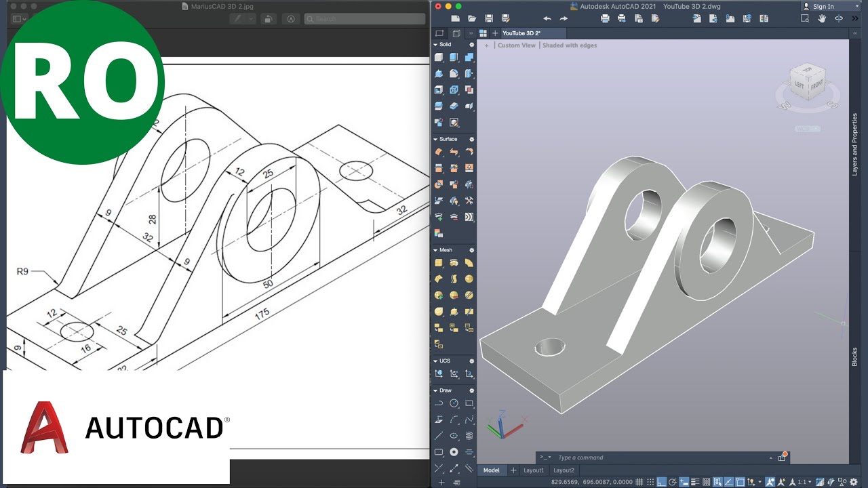Select the Helix tool in Draw panel
Image resolution: width=868 pixels, height=488 pixels.
(x=469, y=436)
